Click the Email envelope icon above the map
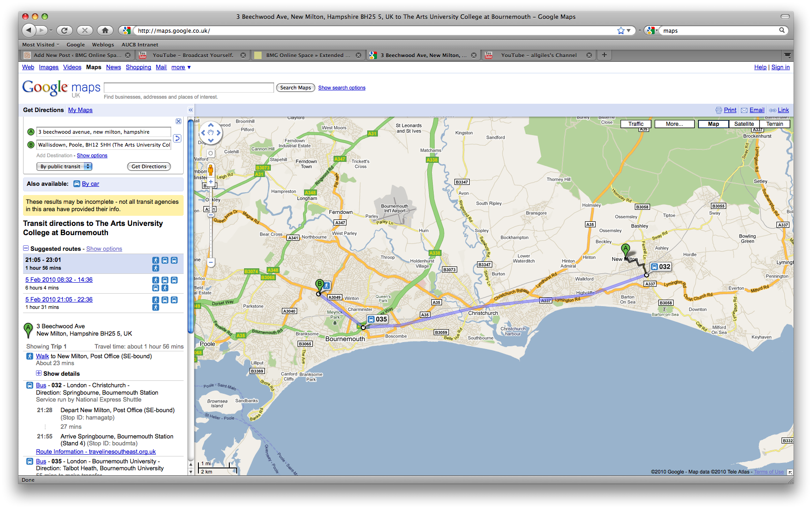The image size is (812, 509). point(744,110)
